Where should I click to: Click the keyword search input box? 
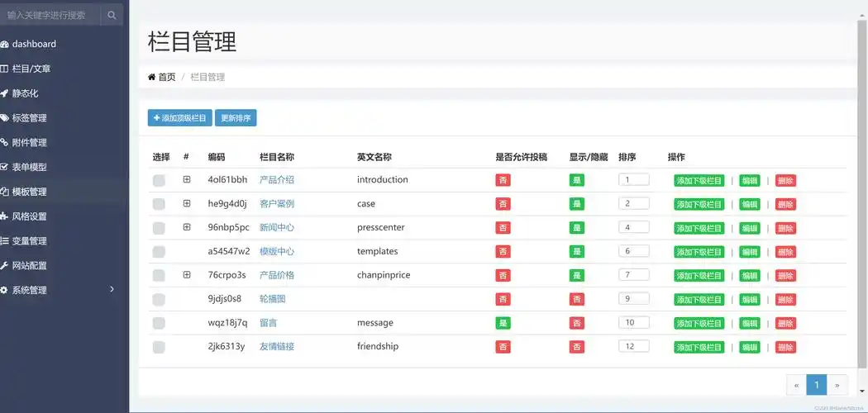[50, 15]
